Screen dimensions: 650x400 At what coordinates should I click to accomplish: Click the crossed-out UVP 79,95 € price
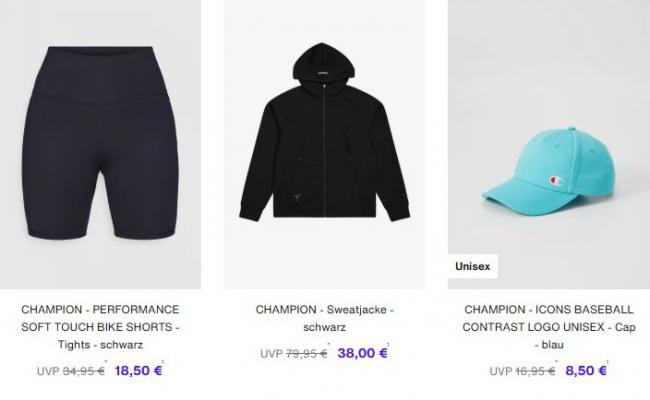pyautogui.click(x=294, y=354)
